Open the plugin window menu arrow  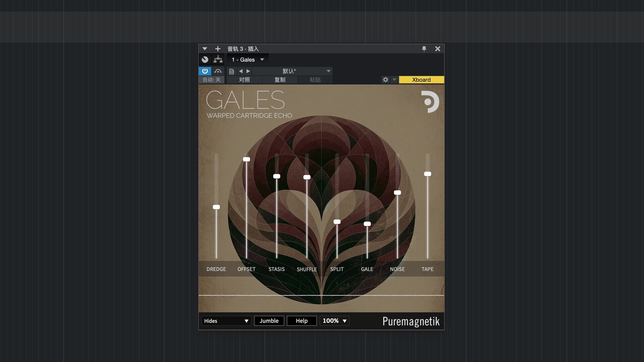pos(205,49)
